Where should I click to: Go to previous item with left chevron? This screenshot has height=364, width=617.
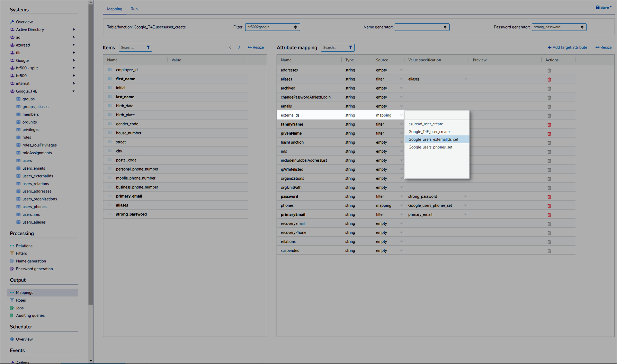tap(230, 48)
